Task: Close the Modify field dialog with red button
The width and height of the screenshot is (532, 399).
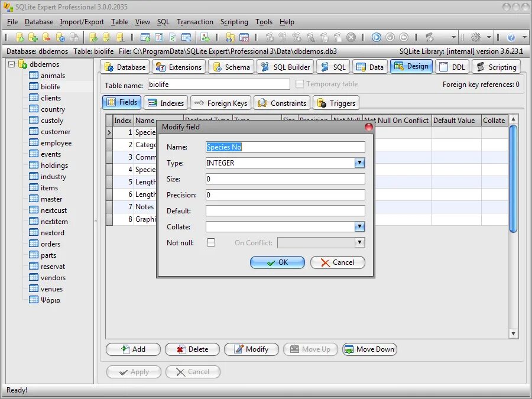Action: pyautogui.click(x=368, y=127)
